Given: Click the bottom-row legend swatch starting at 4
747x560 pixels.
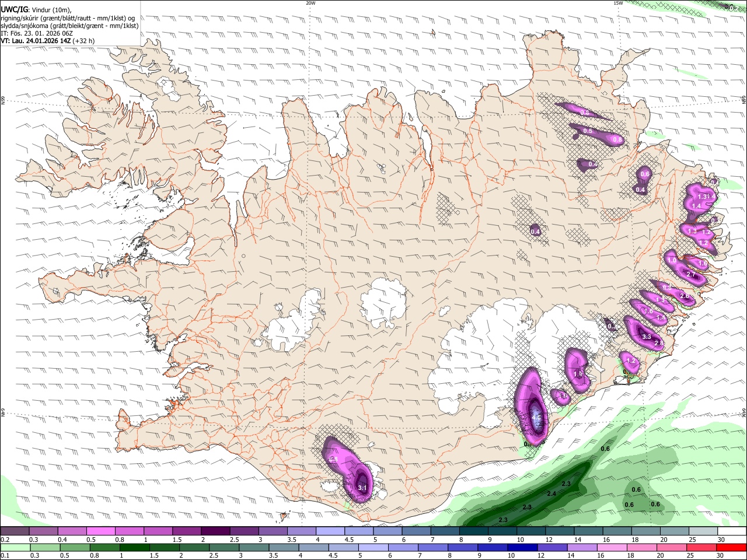Looking at the screenshot, I should [313, 547].
